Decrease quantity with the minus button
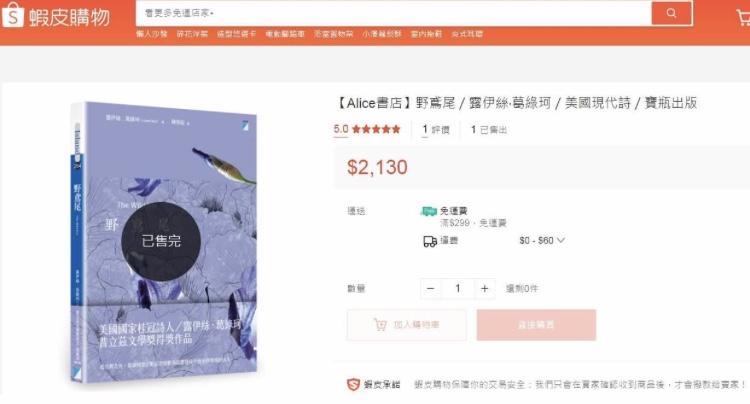Image resolution: width=750 pixels, height=404 pixels. coord(430,289)
